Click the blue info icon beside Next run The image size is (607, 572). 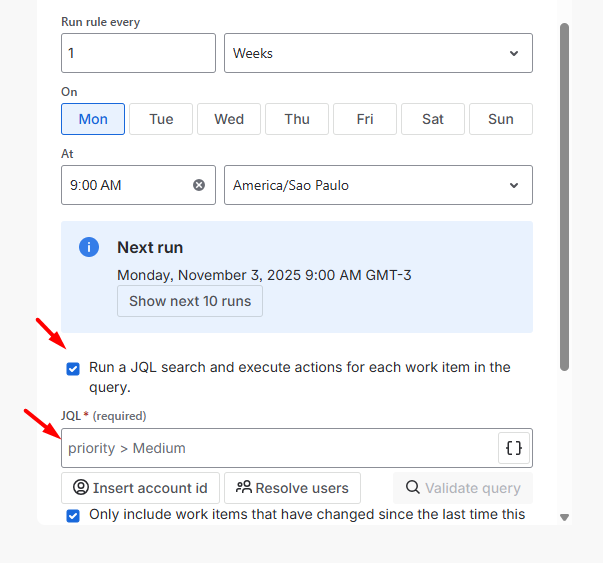click(89, 247)
